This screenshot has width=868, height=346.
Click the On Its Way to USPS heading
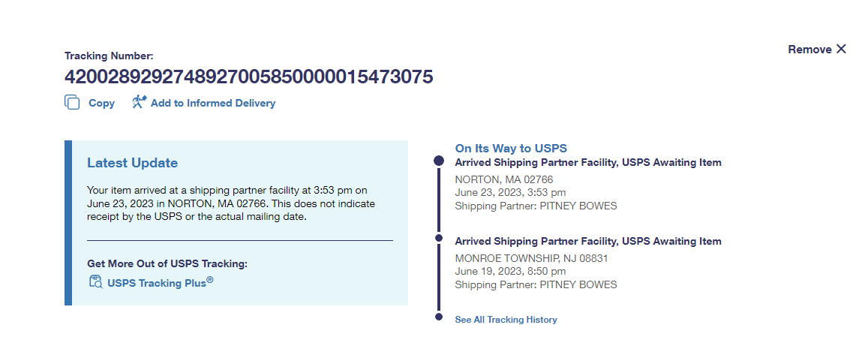click(511, 148)
